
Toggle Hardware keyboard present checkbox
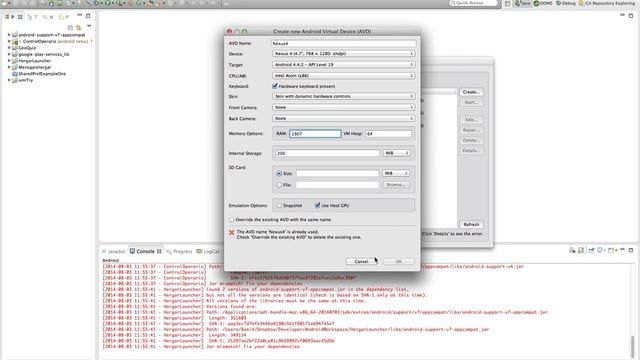coord(275,86)
